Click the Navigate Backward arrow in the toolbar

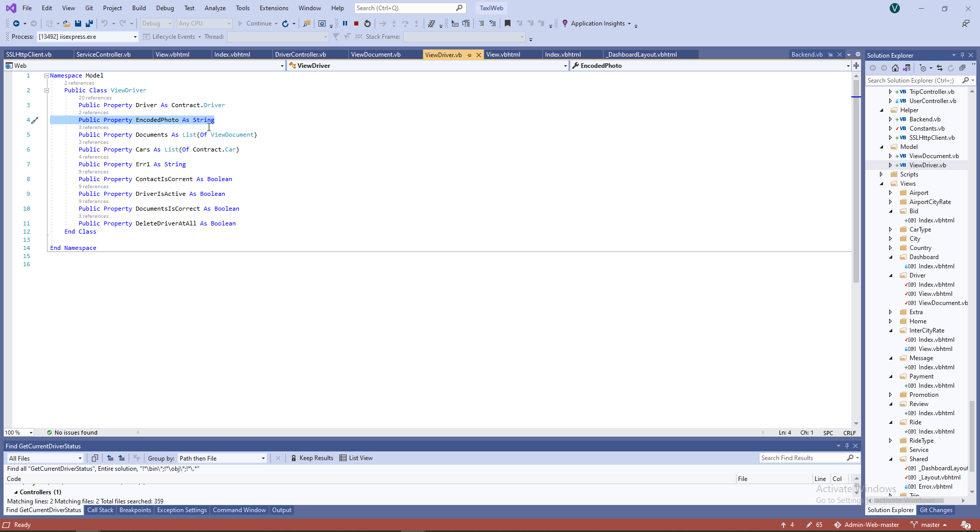point(16,23)
